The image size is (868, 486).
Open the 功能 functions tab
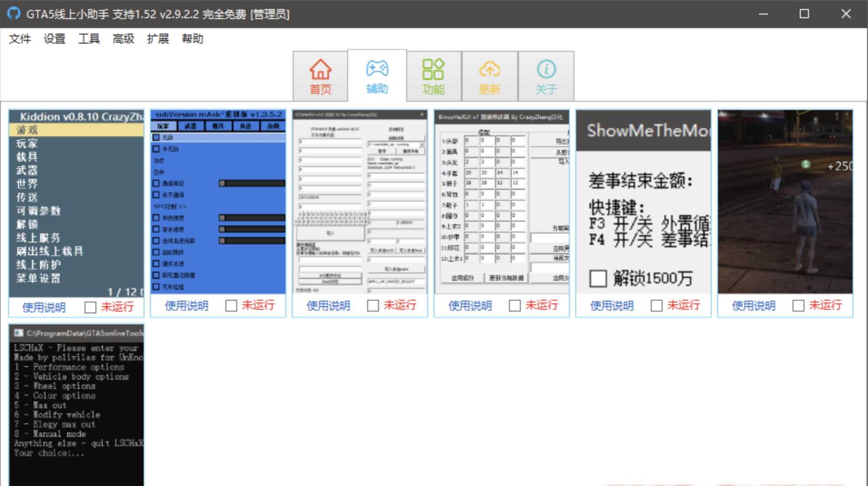(434, 76)
